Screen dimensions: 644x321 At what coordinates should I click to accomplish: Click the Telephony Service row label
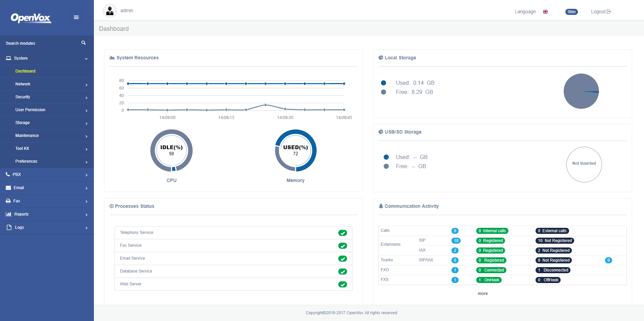137,233
